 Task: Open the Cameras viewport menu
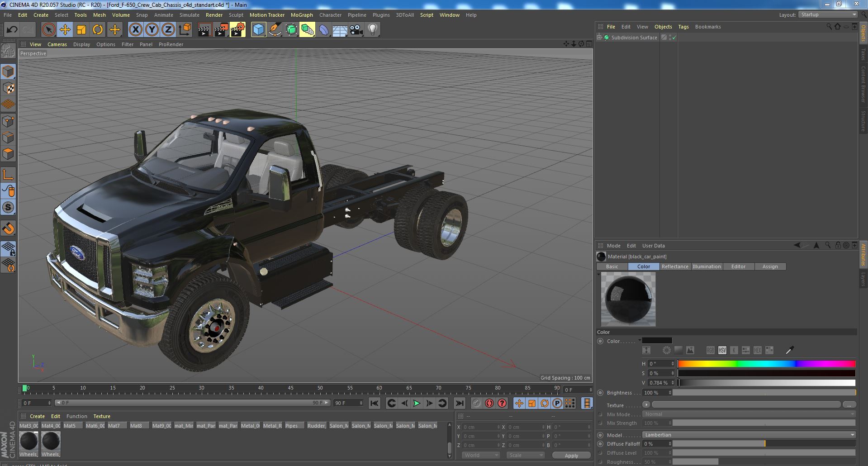57,44
